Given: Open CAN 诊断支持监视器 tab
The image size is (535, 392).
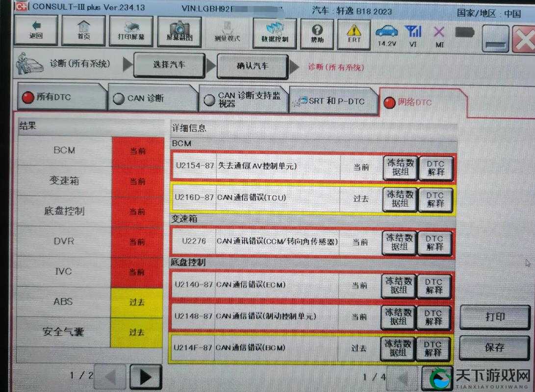Looking at the screenshot, I should [243, 99].
